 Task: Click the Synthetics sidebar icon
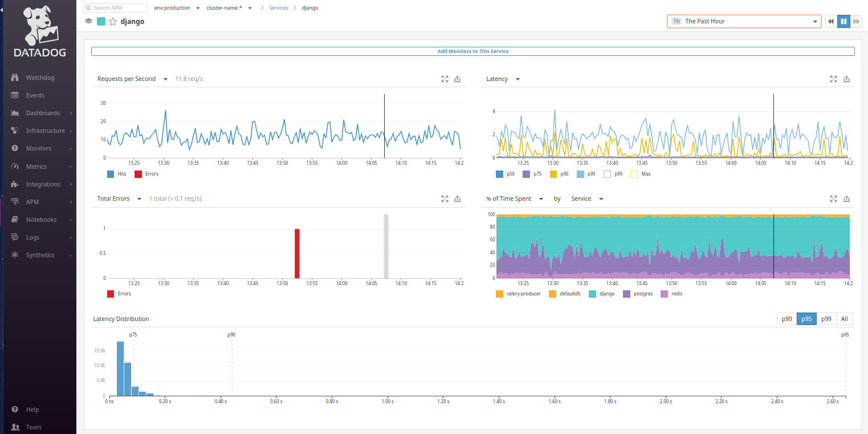[x=15, y=255]
